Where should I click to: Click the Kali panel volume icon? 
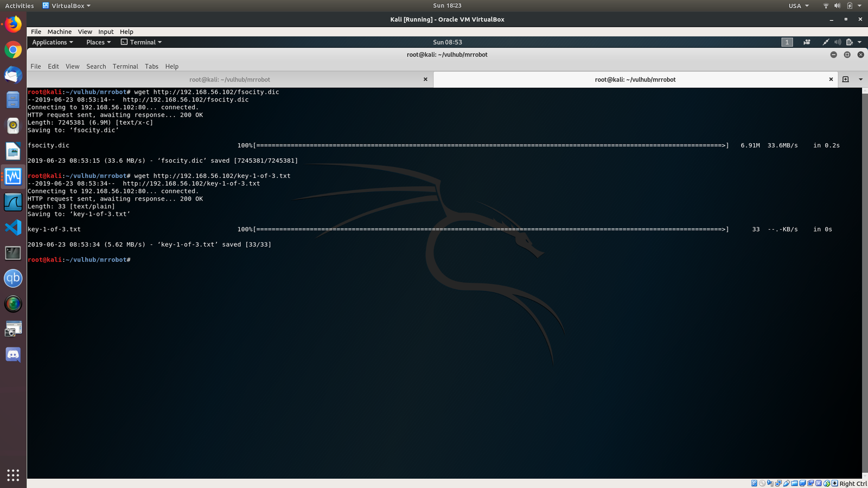[838, 42]
